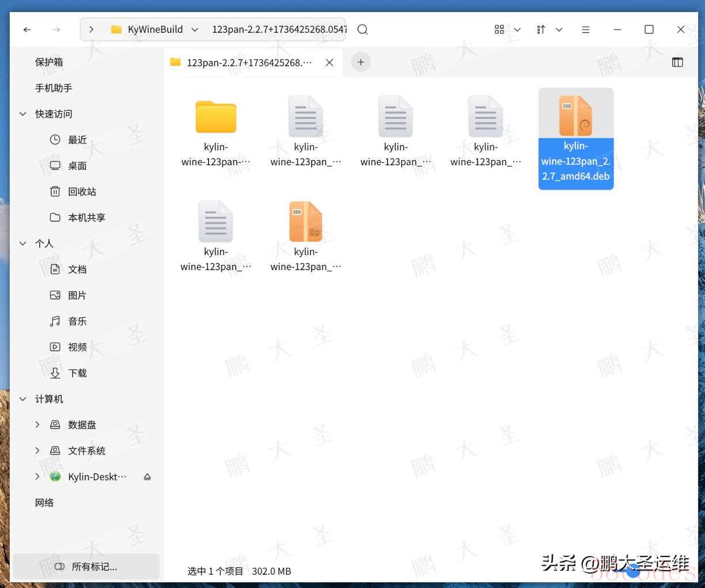Toggle the 所有标记 tags switch
705x588 pixels.
[x=59, y=567]
